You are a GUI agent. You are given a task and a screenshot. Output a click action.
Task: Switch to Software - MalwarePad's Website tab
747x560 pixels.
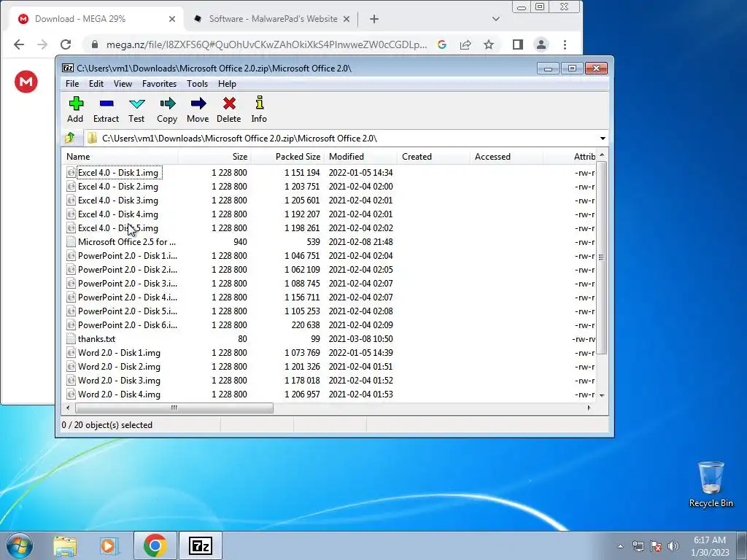pyautogui.click(x=273, y=19)
